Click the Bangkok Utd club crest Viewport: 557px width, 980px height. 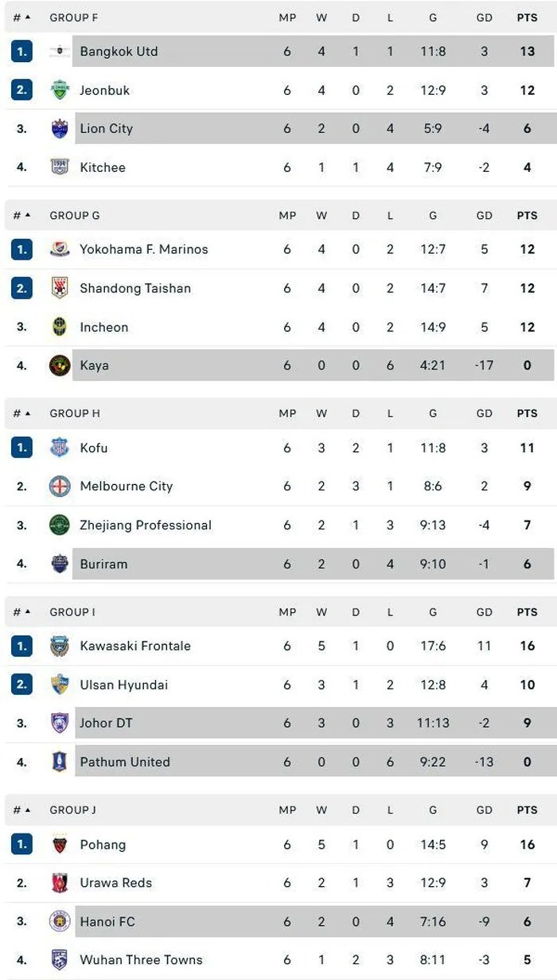60,52
